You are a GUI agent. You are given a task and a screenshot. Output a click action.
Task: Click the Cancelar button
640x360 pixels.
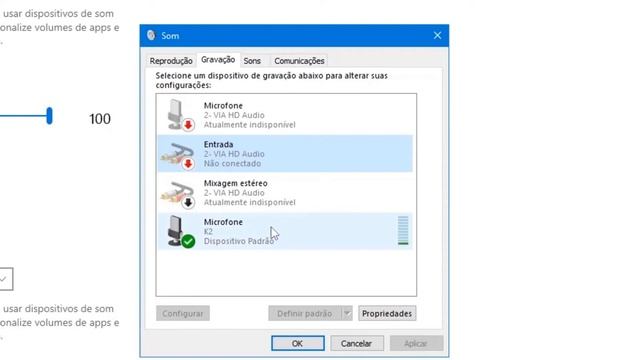[x=356, y=343]
